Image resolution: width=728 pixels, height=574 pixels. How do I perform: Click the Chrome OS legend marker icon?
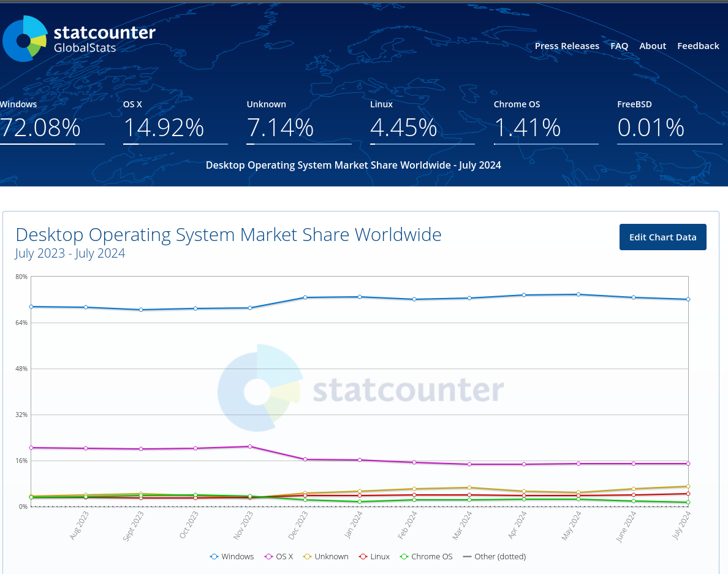click(x=403, y=556)
